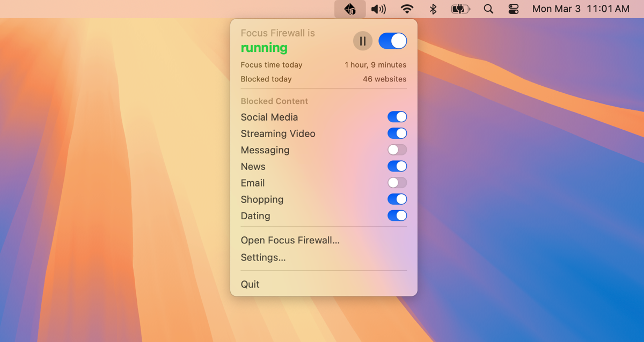
Task: Open Control Center
Action: [x=513, y=9]
